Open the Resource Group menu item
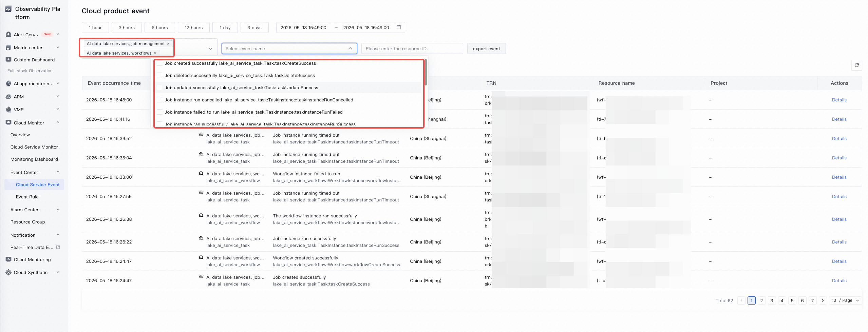Viewport: 868px width, 332px height. (x=28, y=222)
